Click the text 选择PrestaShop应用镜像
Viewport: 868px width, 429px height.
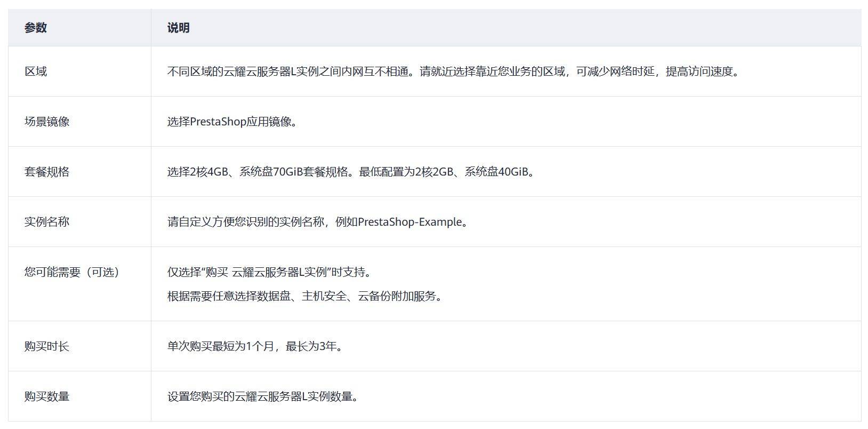pos(232,122)
